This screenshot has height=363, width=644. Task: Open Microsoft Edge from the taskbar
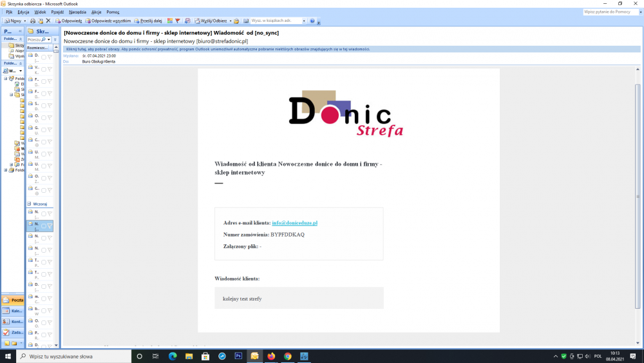coord(173,356)
